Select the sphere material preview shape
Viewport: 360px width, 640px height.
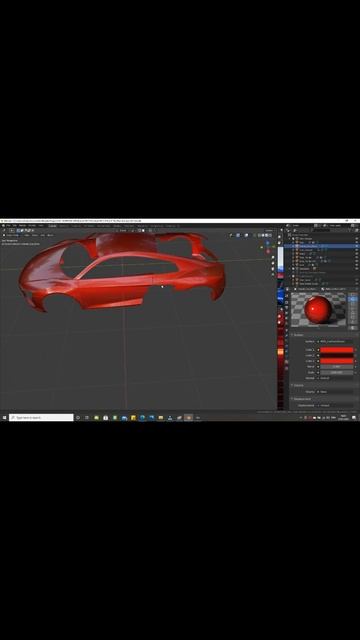point(353,299)
